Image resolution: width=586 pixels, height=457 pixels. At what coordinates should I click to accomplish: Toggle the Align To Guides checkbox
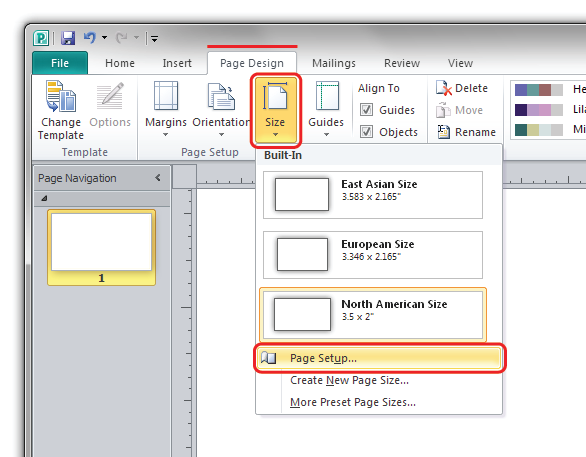(366, 110)
